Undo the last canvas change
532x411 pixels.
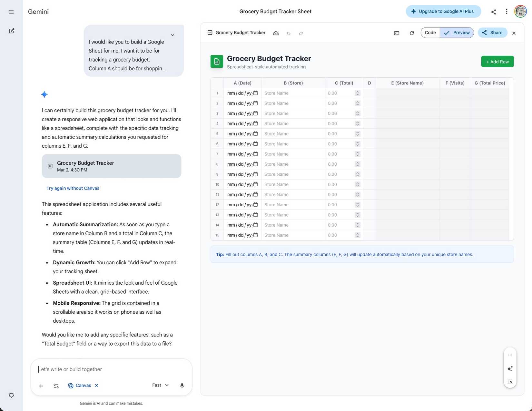click(x=289, y=33)
